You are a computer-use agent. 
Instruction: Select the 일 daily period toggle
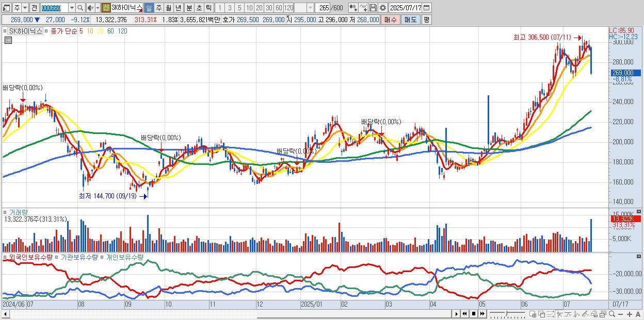click(149, 8)
